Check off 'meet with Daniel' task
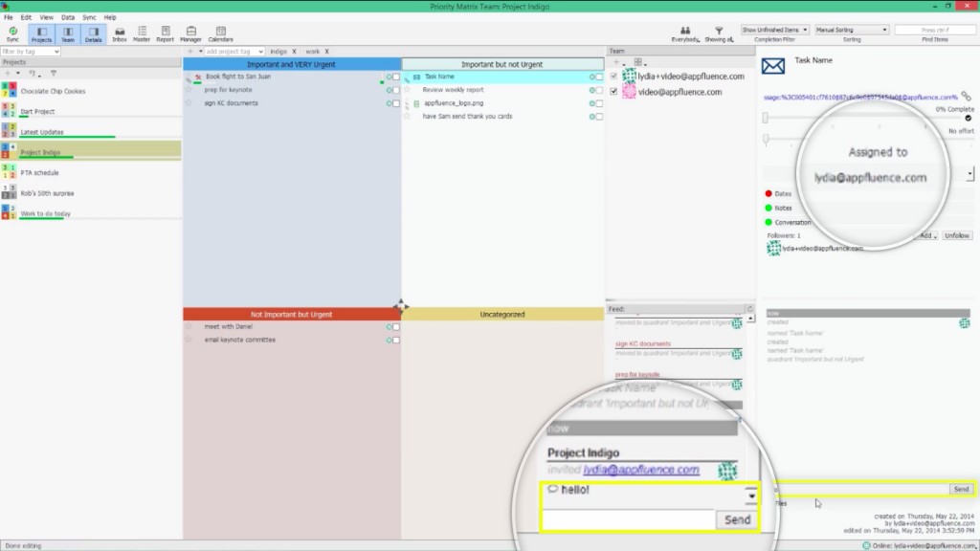 (396, 327)
